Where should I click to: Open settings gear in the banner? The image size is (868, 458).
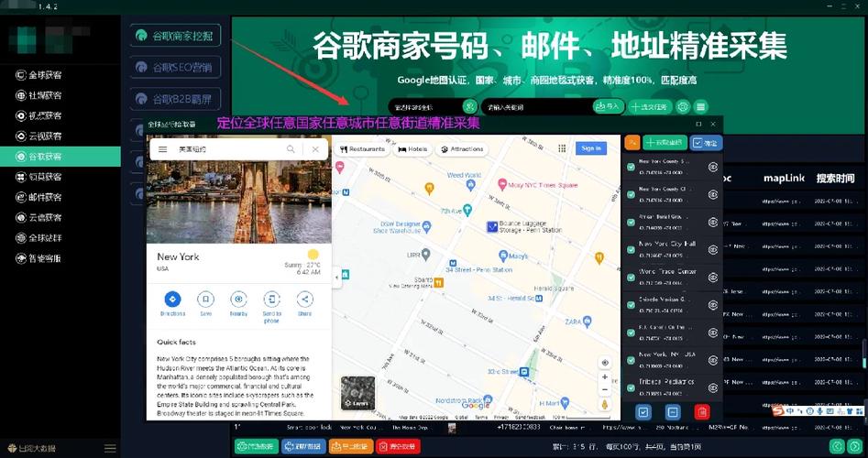[x=684, y=107]
